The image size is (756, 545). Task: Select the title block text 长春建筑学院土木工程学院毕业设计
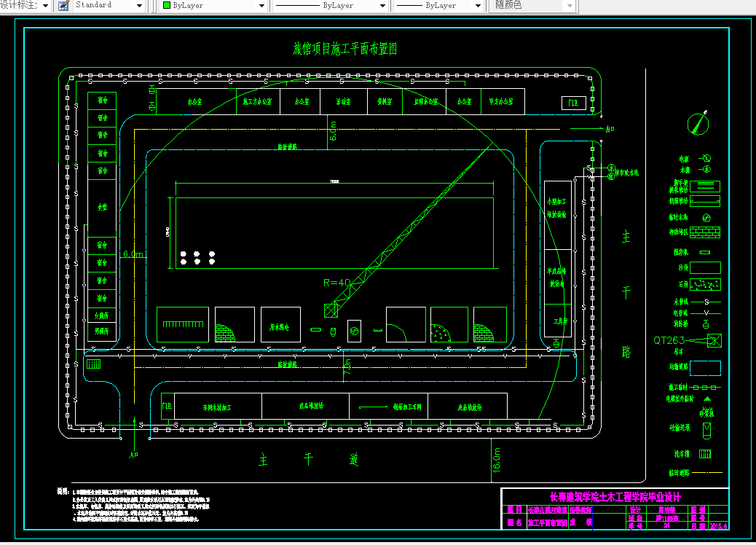615,497
